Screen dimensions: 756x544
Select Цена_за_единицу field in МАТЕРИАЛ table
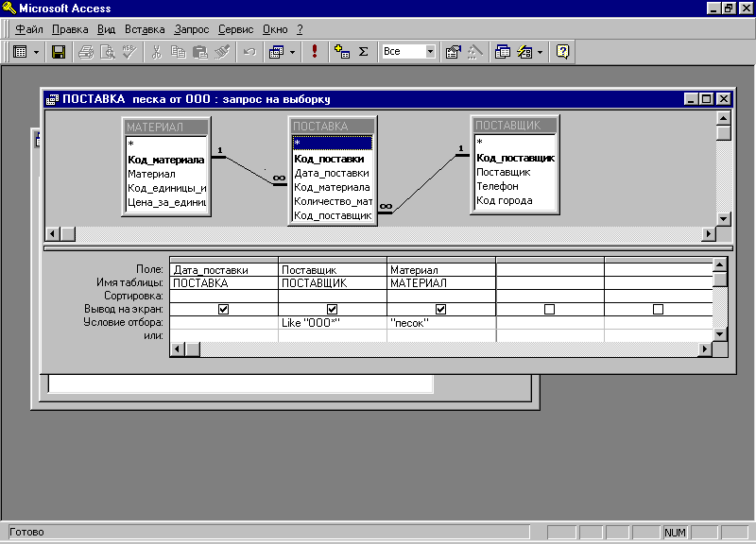pyautogui.click(x=166, y=202)
